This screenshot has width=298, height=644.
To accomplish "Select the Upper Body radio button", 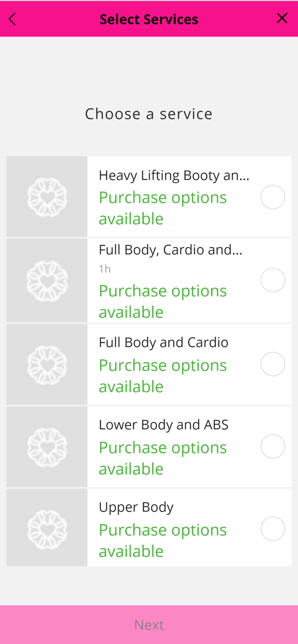I will (x=273, y=529).
